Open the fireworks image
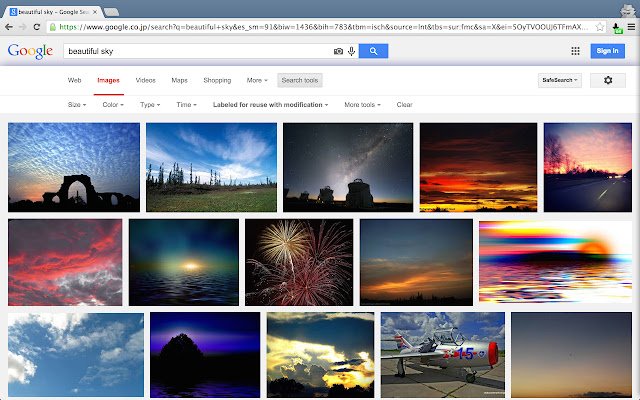This screenshot has height=400, width=640. click(x=299, y=262)
